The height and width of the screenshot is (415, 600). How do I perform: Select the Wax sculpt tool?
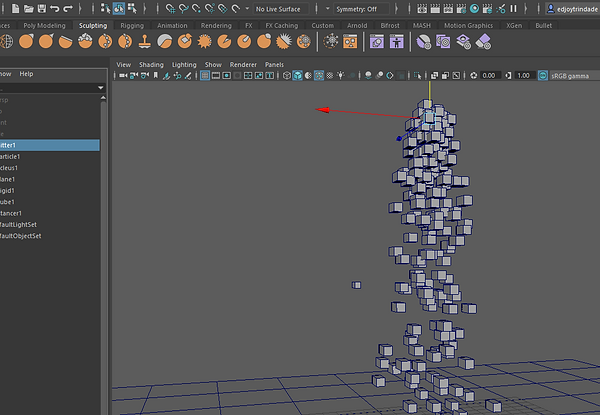pos(165,41)
